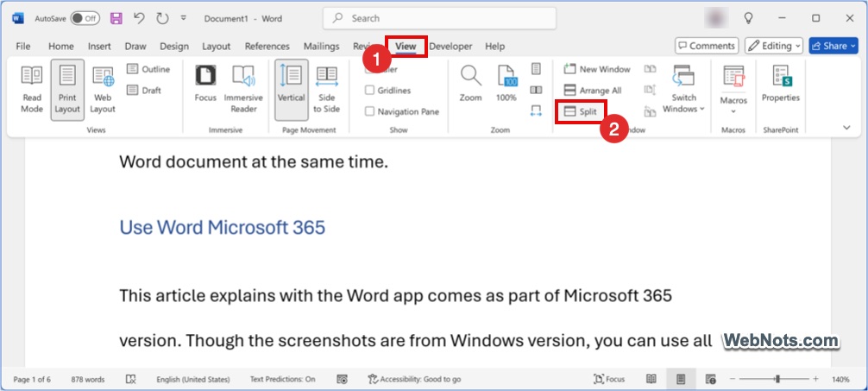Click Text Predictions: On status

point(282,380)
